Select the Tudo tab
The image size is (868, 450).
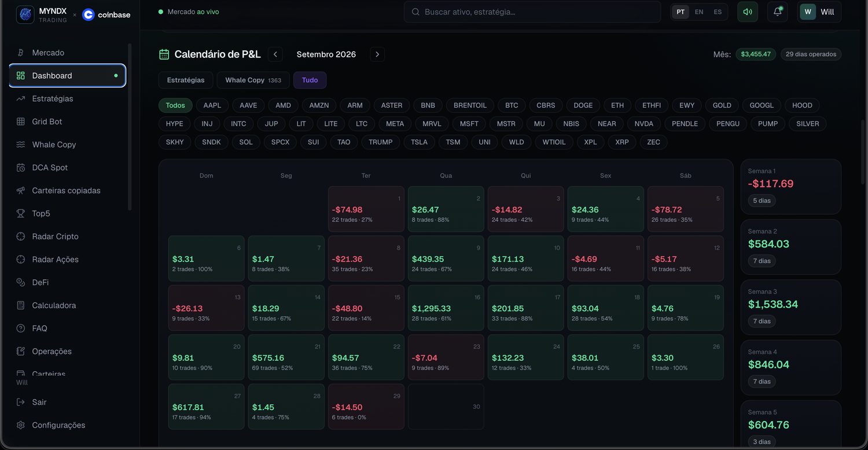pos(310,80)
